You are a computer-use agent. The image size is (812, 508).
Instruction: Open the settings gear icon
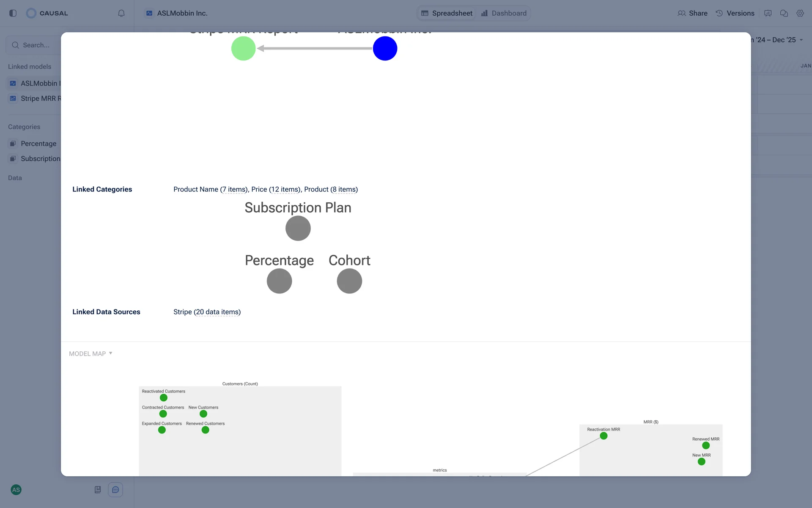tap(800, 13)
